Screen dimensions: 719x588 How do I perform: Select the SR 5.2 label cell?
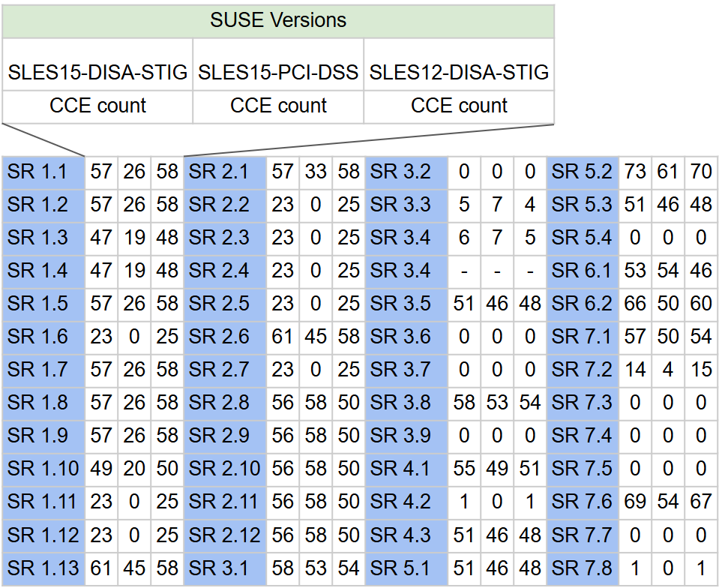coord(583,172)
